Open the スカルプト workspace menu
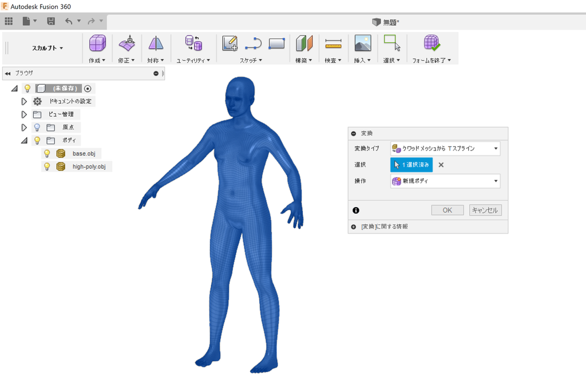 point(47,49)
